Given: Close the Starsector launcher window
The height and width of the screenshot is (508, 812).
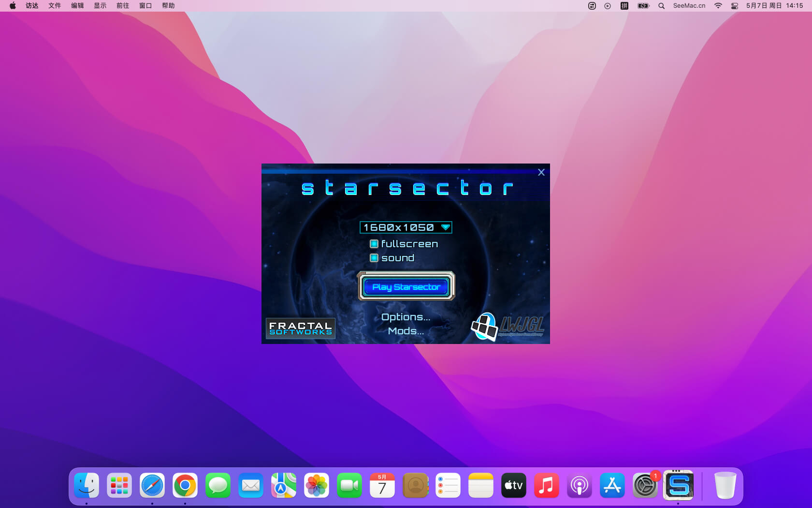Looking at the screenshot, I should pyautogui.click(x=541, y=172).
